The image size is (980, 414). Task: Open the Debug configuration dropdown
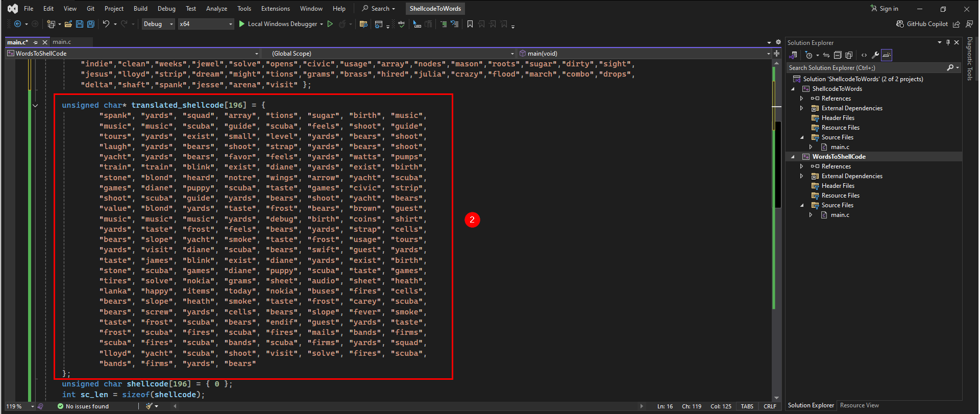pos(158,24)
